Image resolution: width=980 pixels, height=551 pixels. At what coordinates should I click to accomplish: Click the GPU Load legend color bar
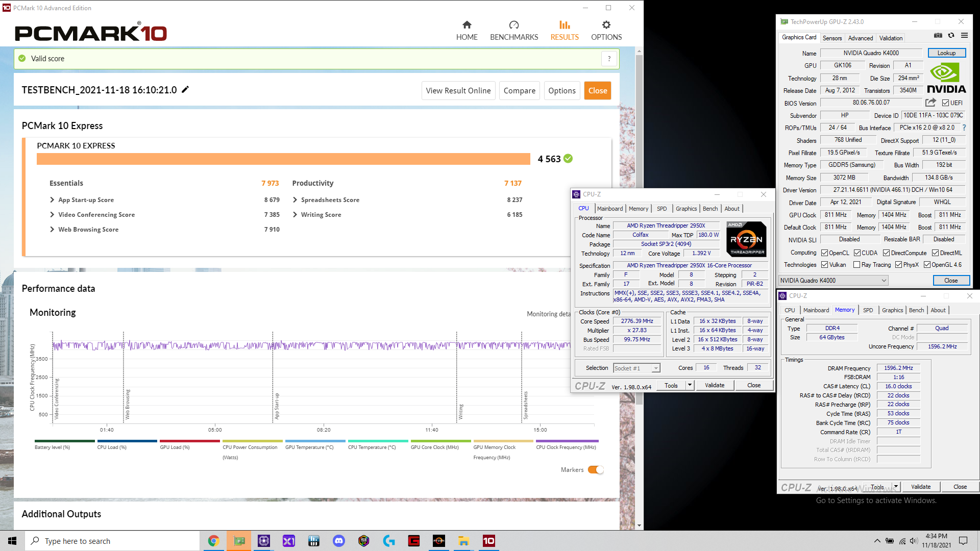pos(190,441)
